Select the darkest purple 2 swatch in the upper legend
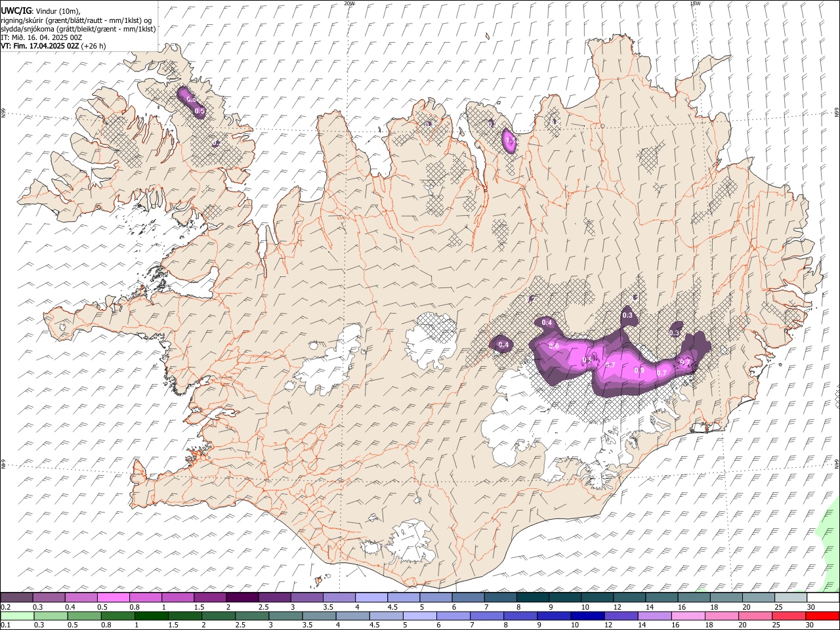 click(x=242, y=598)
